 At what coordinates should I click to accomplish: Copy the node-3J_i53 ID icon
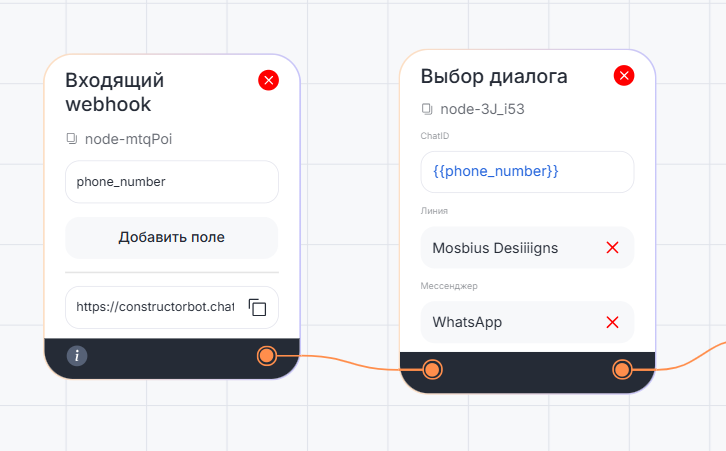(x=427, y=109)
